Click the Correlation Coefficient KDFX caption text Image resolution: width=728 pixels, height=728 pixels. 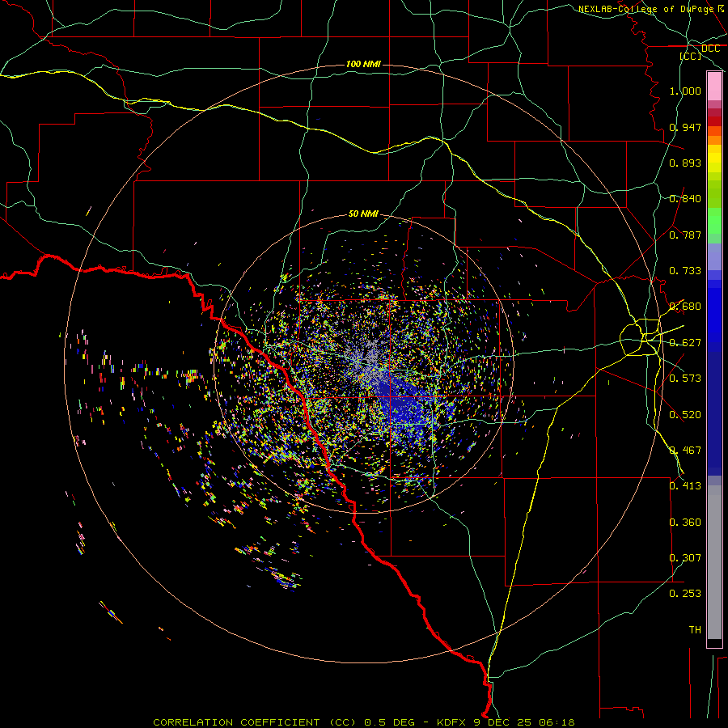click(x=364, y=722)
